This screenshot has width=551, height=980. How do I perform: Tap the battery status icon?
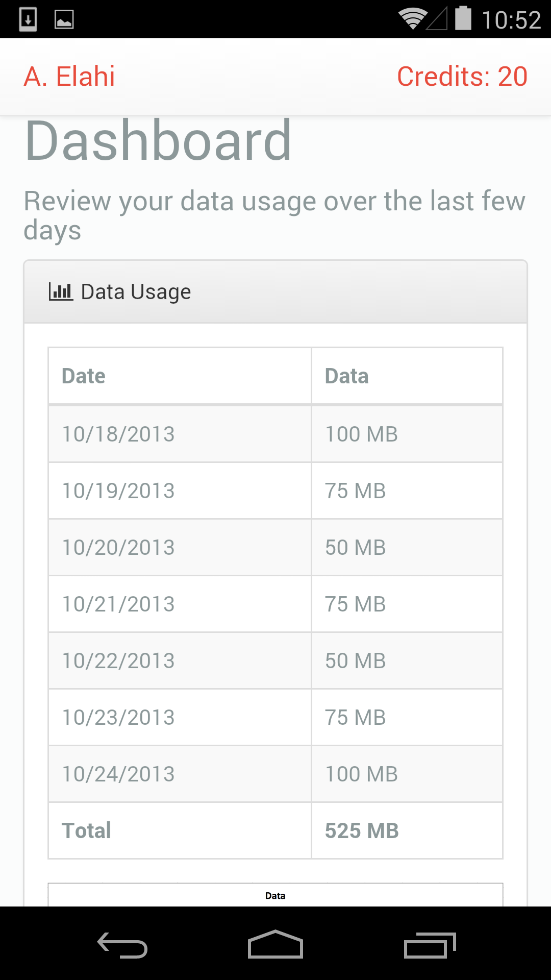coord(463,18)
